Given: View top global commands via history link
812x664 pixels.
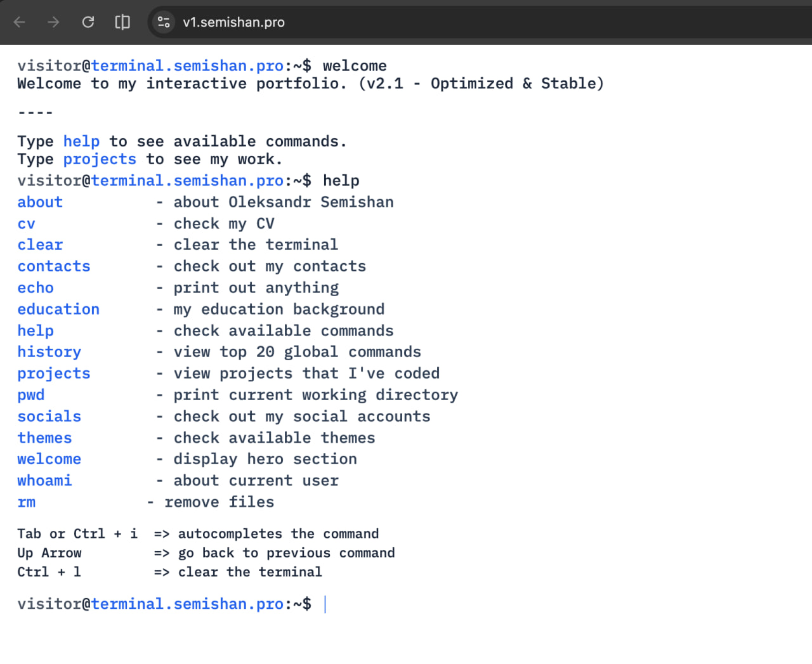Looking at the screenshot, I should coord(49,351).
